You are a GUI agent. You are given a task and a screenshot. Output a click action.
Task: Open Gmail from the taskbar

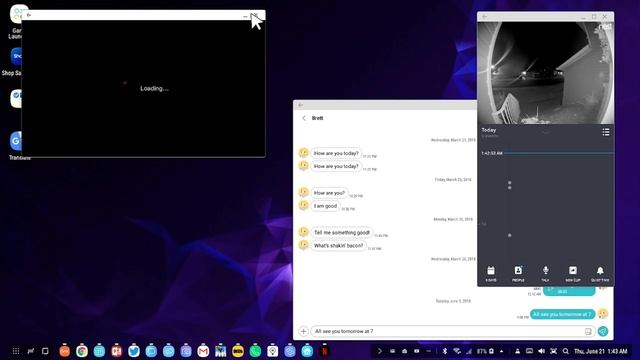coord(203,351)
